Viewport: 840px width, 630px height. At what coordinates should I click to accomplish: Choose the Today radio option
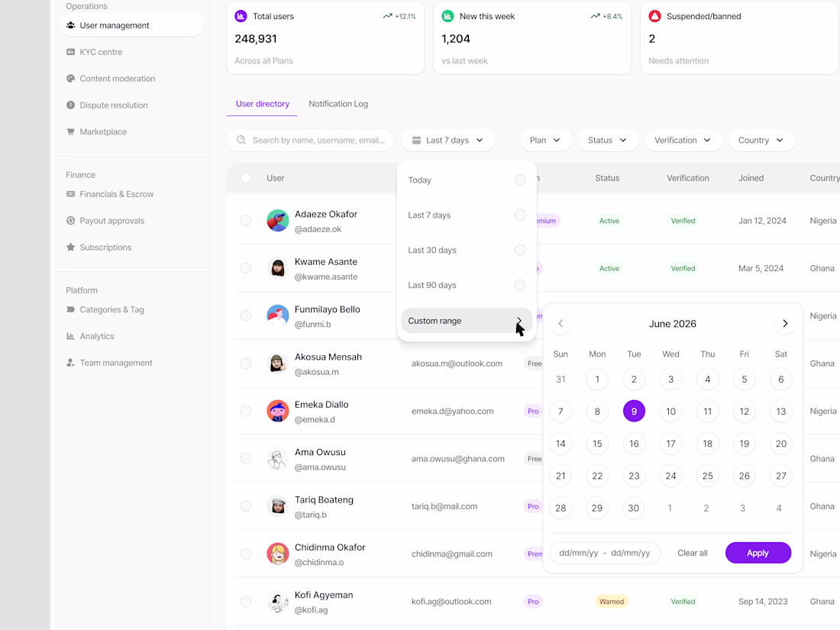pyautogui.click(x=519, y=180)
